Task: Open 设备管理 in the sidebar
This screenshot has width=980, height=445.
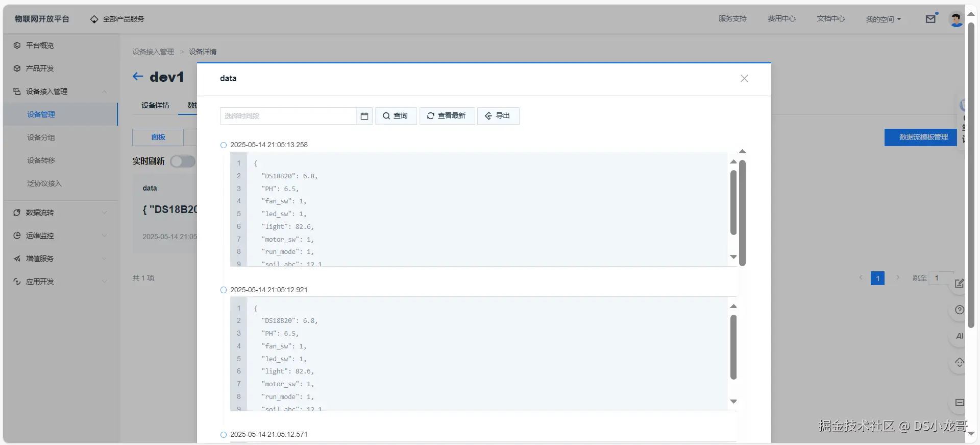Action: click(x=60, y=114)
